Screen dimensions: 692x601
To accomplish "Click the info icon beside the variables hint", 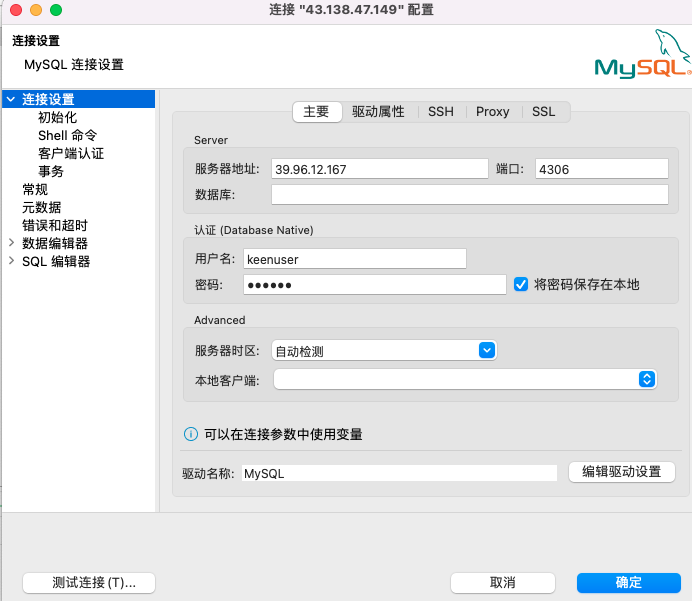I will [x=191, y=434].
